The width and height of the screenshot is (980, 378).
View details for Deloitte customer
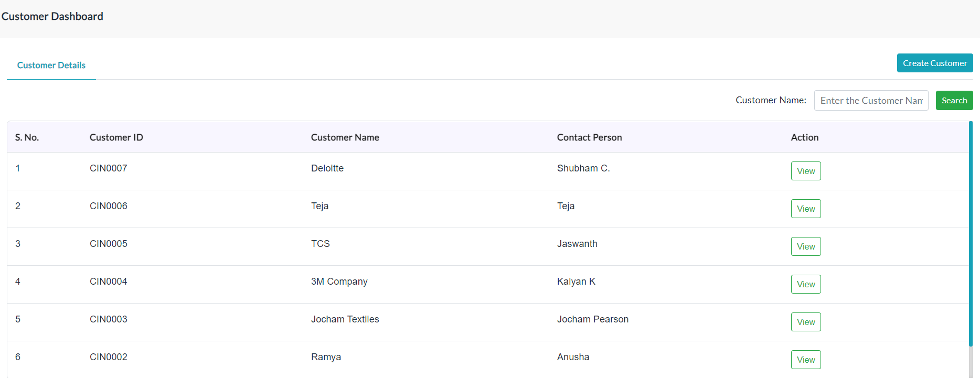point(806,171)
